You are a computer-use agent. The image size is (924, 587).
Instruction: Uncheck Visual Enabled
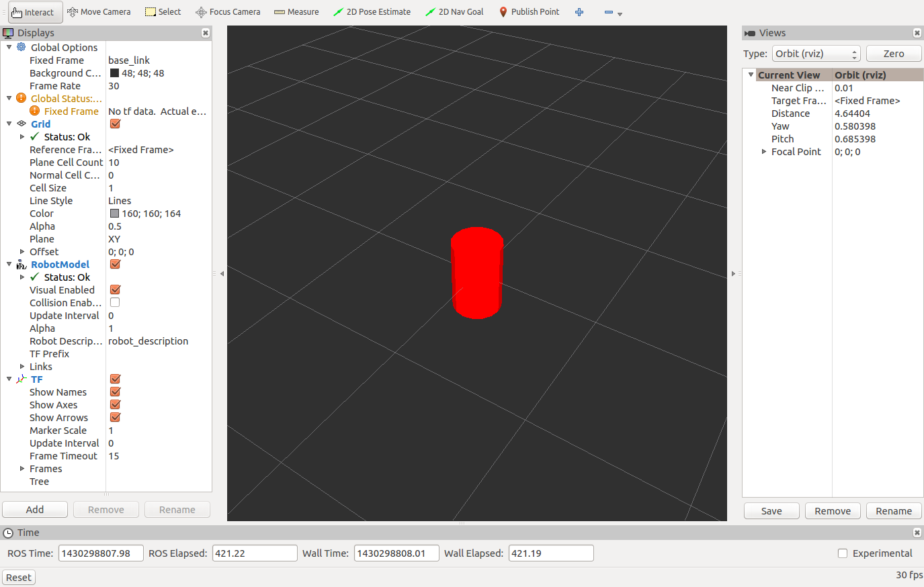pos(115,289)
